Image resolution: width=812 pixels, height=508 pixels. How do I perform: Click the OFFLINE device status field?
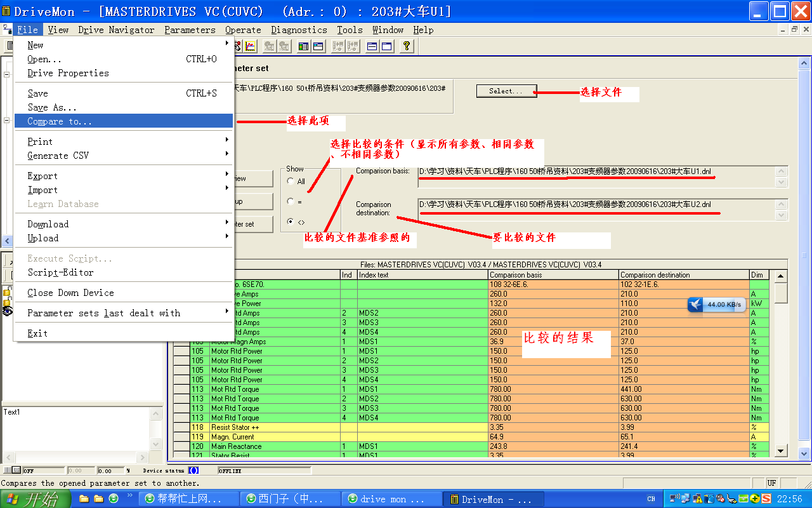[x=264, y=471]
